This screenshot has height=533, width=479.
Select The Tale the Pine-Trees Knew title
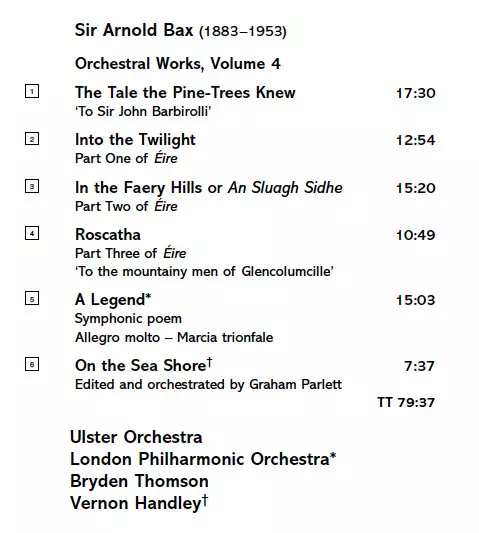coord(185,92)
